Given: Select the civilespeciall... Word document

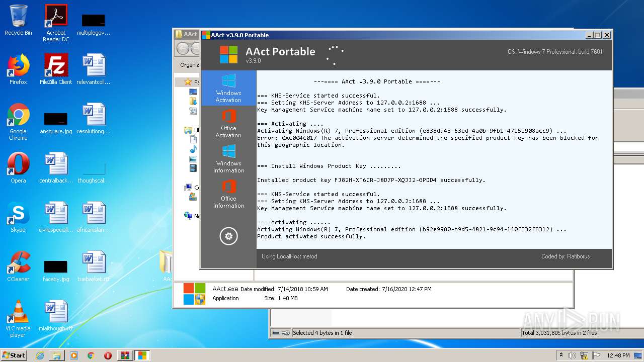Looking at the screenshot, I should coord(56,217).
